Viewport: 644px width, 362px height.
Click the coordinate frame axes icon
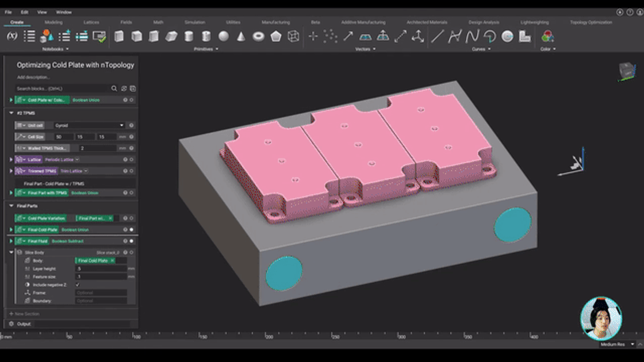pos(417,37)
